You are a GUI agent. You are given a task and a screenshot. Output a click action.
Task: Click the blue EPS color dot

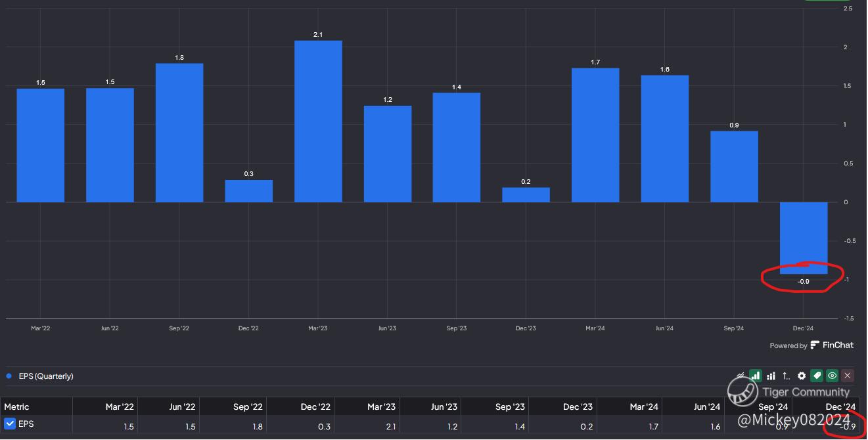(x=9, y=376)
